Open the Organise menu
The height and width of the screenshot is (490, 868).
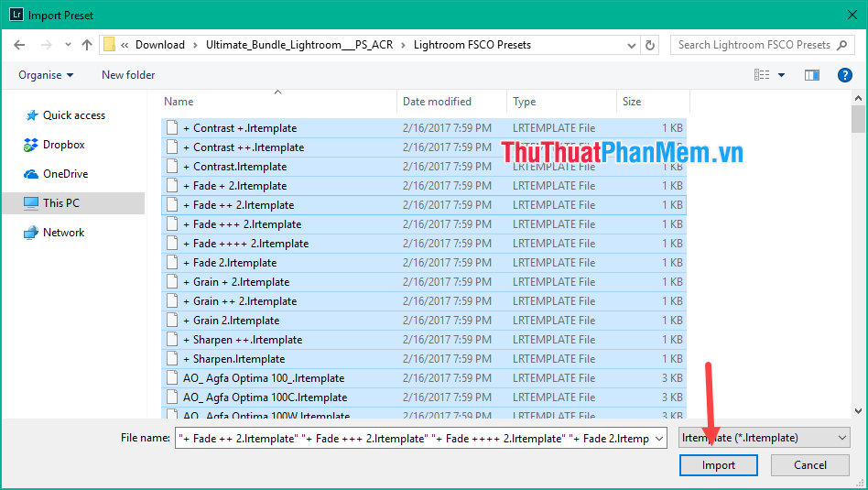[x=46, y=75]
